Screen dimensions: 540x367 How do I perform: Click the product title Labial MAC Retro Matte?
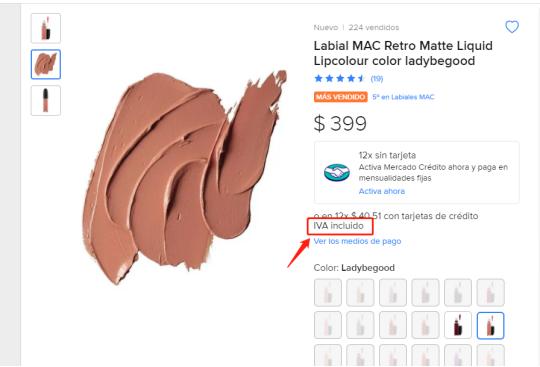coord(403,53)
